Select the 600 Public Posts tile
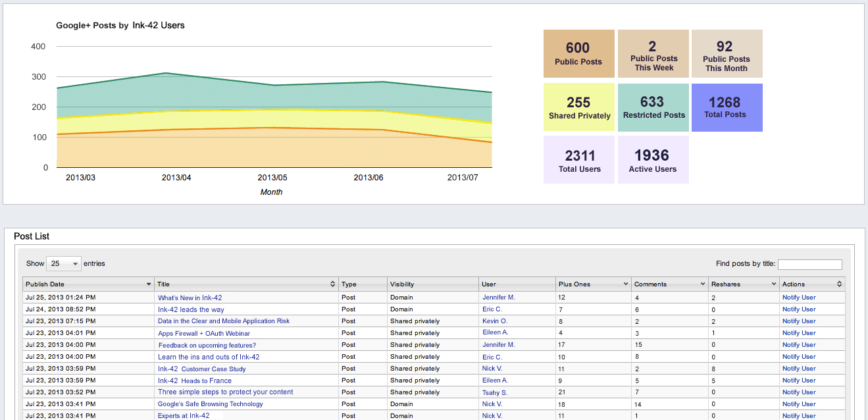Image resolution: width=868 pixels, height=420 pixels. (x=579, y=54)
